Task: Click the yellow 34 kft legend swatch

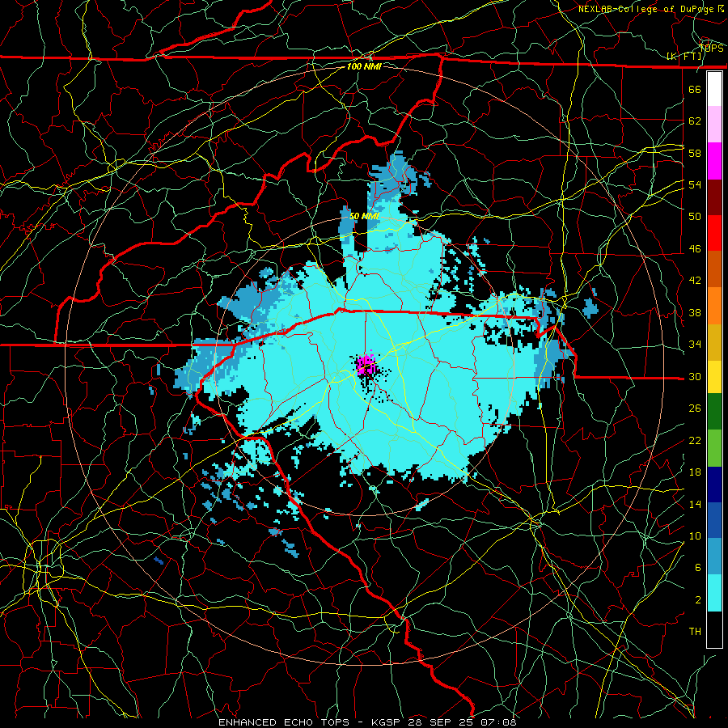Action: (x=714, y=377)
